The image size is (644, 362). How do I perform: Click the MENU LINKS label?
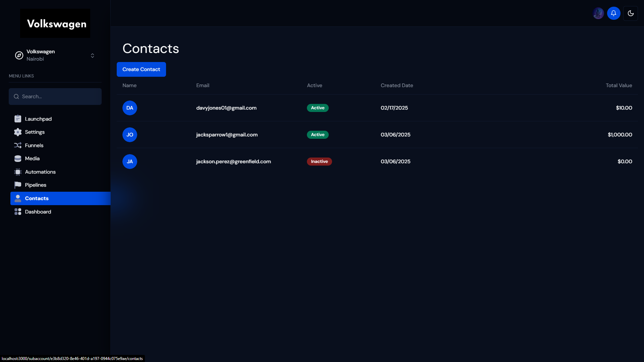pyautogui.click(x=21, y=76)
